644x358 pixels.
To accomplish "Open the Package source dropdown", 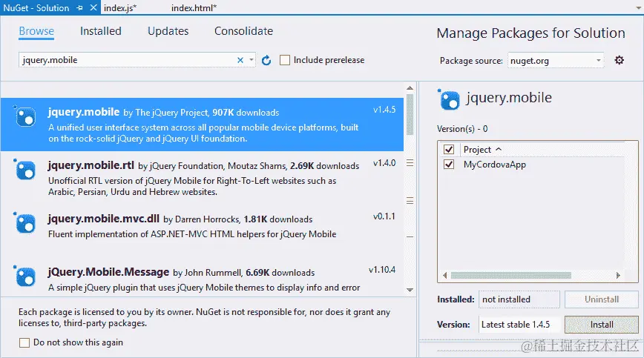I will pyautogui.click(x=556, y=61).
